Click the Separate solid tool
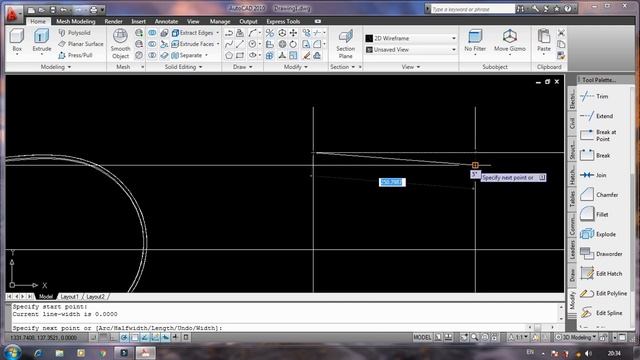The image size is (640, 360). [187, 55]
